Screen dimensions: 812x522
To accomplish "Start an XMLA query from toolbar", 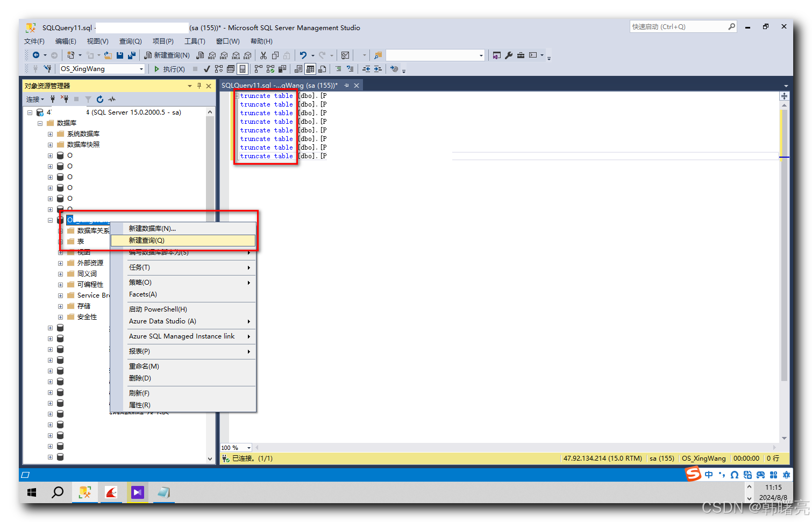I will (236, 55).
